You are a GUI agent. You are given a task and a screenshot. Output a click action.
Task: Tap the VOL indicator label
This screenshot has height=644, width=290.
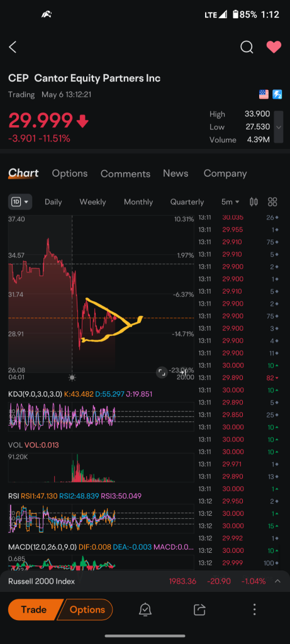15,445
